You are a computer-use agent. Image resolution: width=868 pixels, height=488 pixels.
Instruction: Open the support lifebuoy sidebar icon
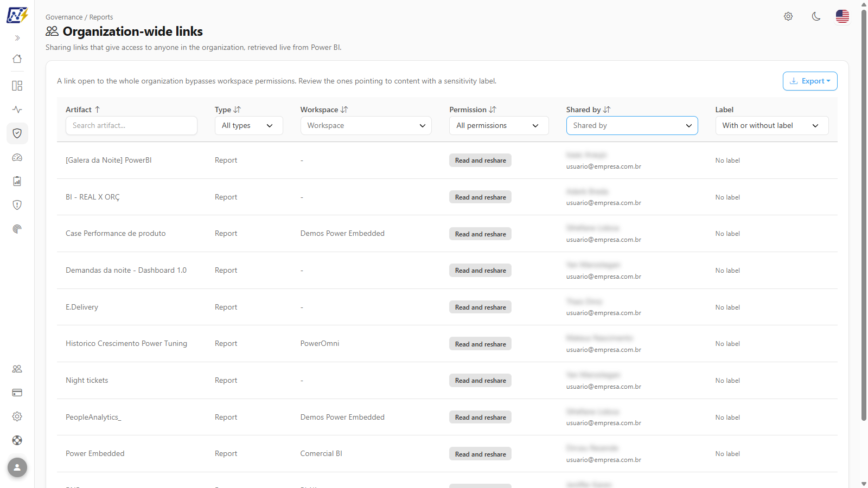[17, 440]
